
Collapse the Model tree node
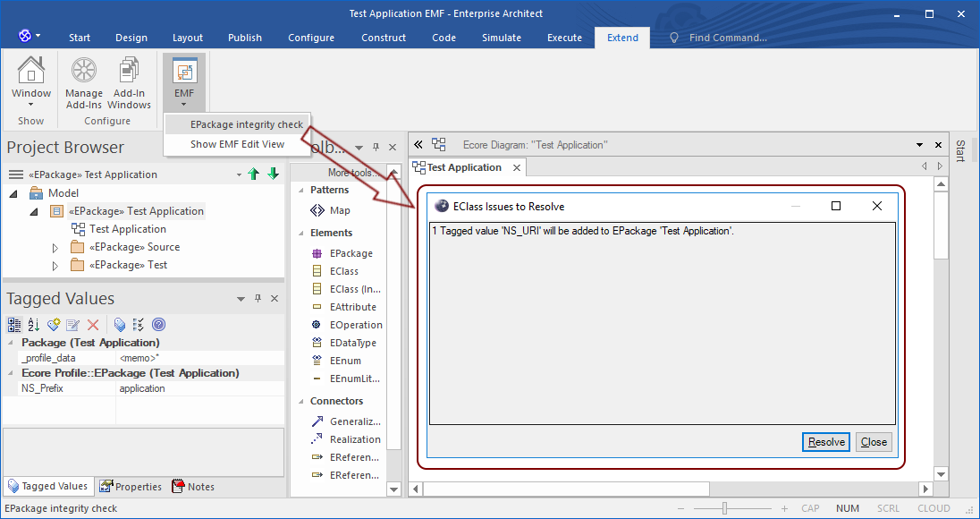pyautogui.click(x=13, y=194)
